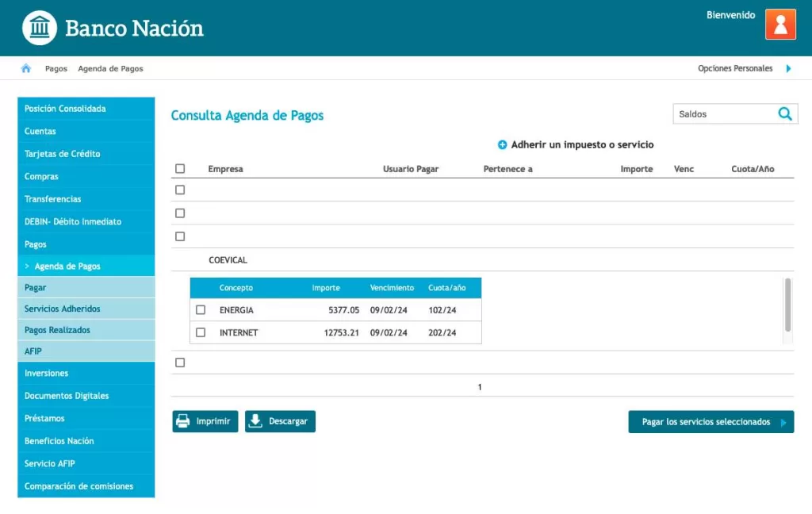Go to home via house icon
812x514 pixels.
26,68
